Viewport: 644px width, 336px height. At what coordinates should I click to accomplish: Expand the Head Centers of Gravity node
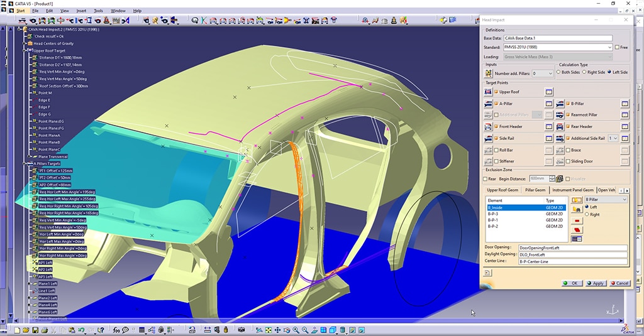[x=25, y=43]
